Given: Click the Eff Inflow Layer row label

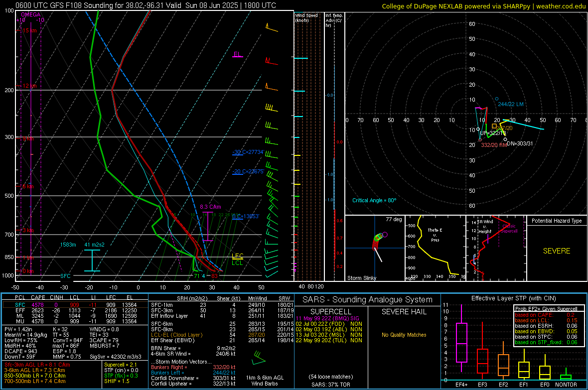Looking at the screenshot, I should [x=168, y=316].
